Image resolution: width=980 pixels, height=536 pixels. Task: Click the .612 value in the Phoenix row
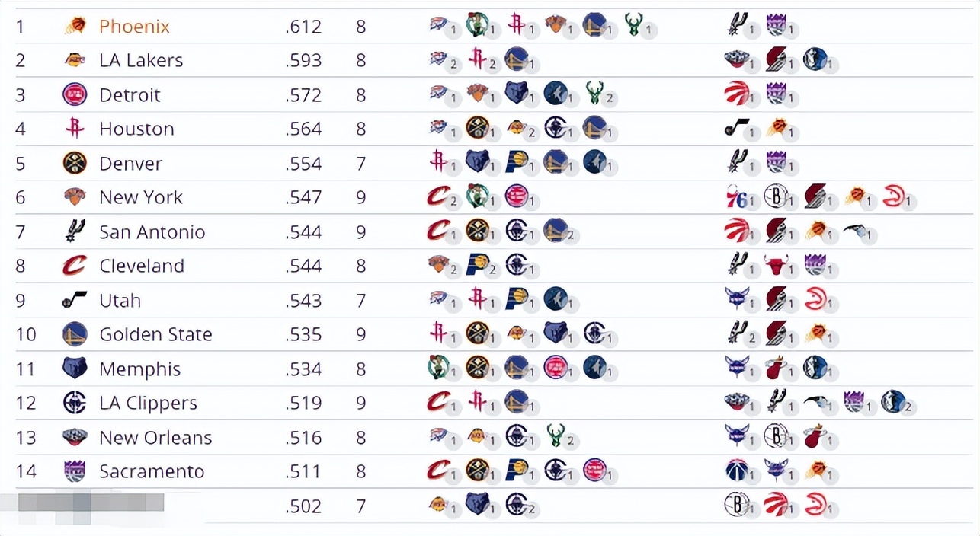pos(304,27)
